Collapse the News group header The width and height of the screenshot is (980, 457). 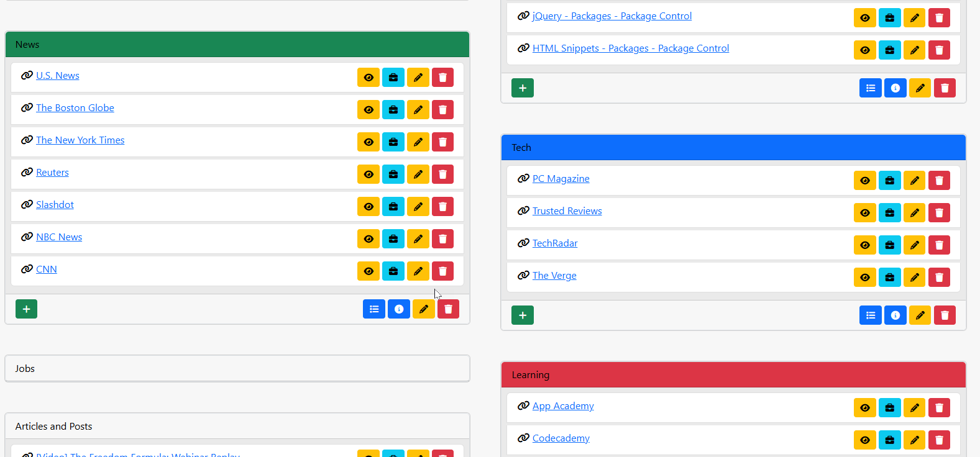(237, 45)
